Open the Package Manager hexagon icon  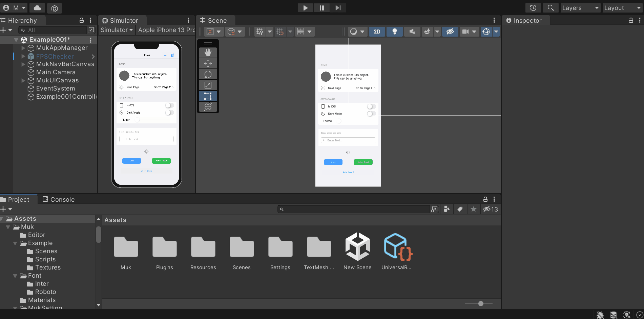point(54,8)
